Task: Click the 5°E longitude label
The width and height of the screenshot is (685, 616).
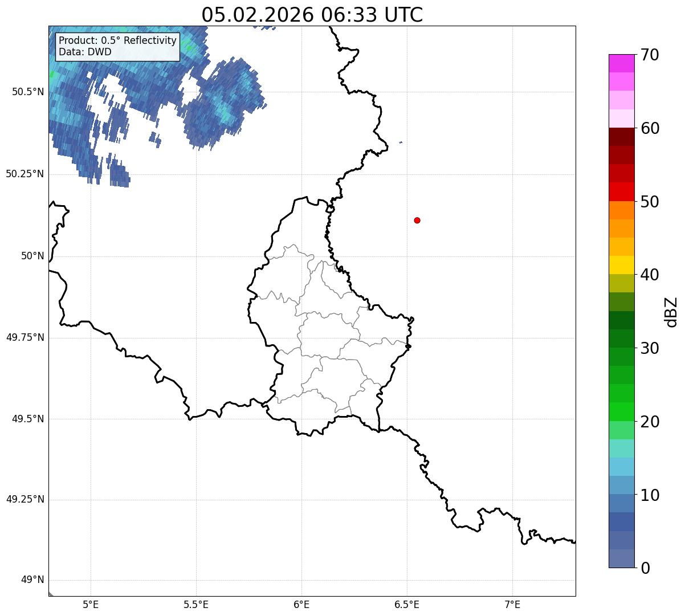Action: (91, 605)
